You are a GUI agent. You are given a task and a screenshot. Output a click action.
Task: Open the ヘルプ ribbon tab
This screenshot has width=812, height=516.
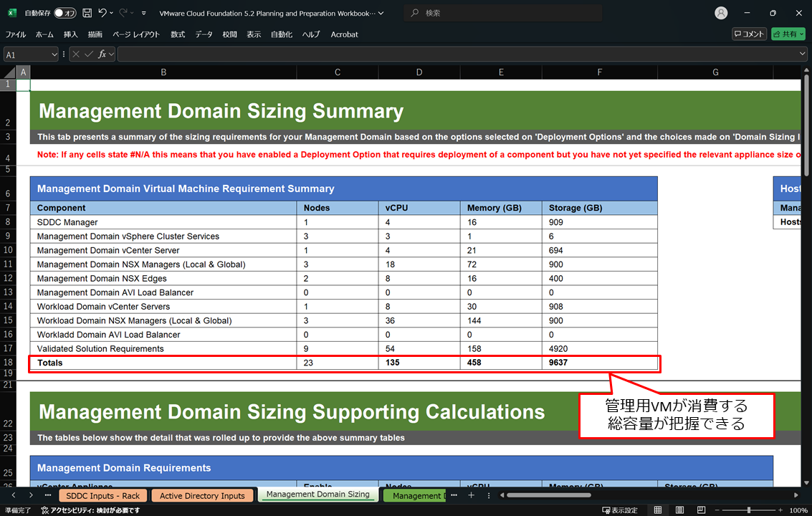tap(311, 34)
